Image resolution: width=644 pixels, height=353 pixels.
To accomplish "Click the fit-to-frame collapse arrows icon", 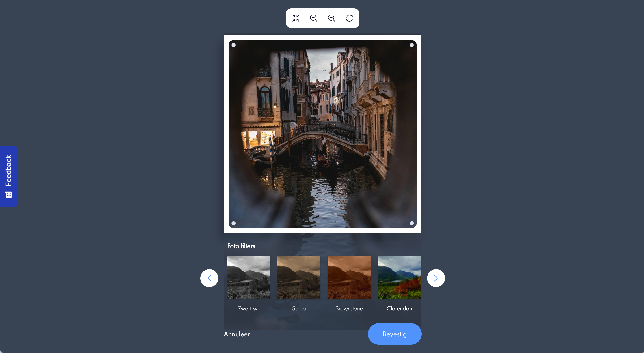I will click(296, 18).
